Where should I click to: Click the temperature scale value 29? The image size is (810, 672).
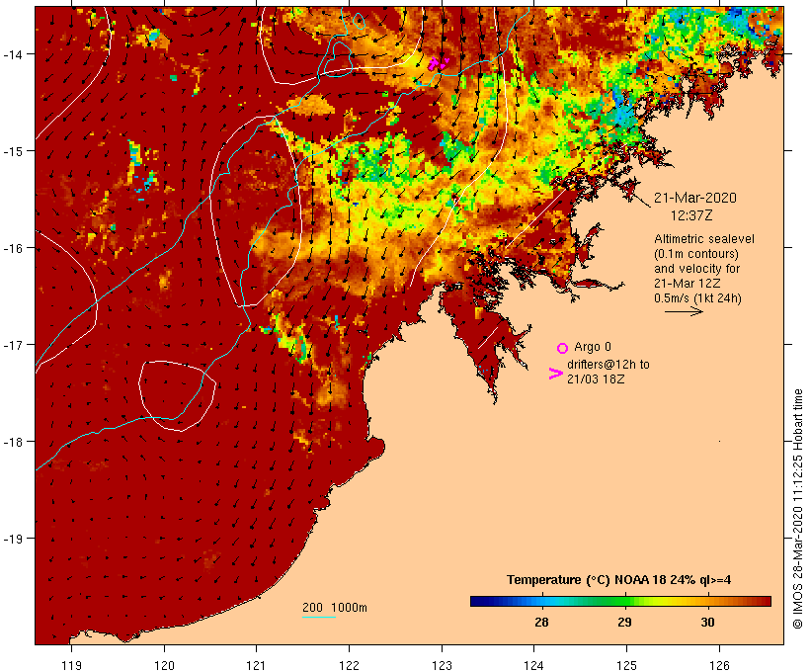(x=624, y=623)
